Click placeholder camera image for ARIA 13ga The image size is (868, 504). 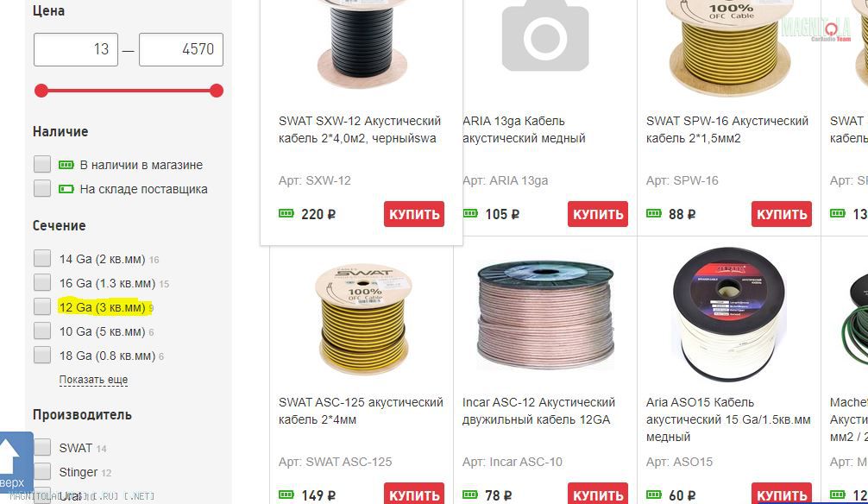[545, 36]
